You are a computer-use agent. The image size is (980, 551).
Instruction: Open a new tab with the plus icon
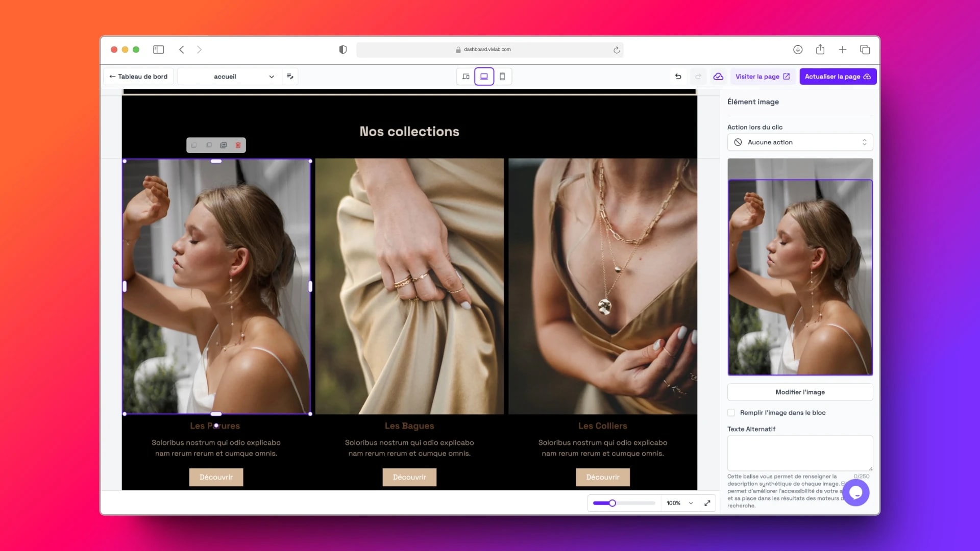click(843, 49)
